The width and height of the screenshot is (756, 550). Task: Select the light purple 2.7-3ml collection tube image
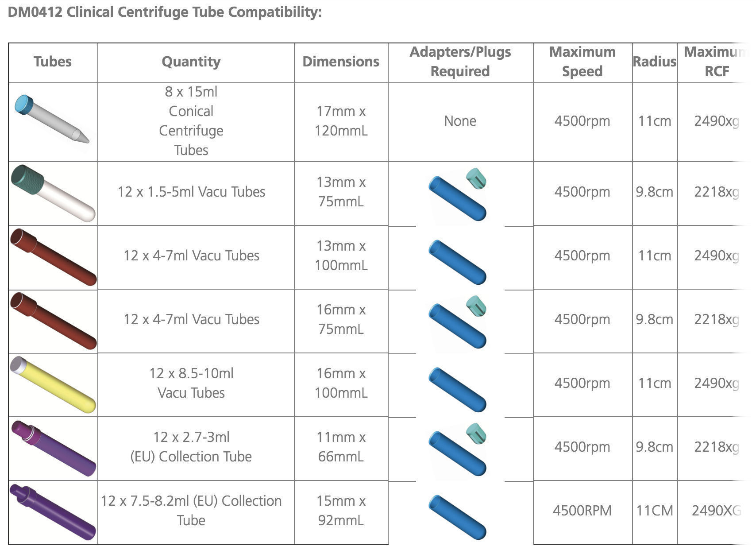tap(53, 448)
